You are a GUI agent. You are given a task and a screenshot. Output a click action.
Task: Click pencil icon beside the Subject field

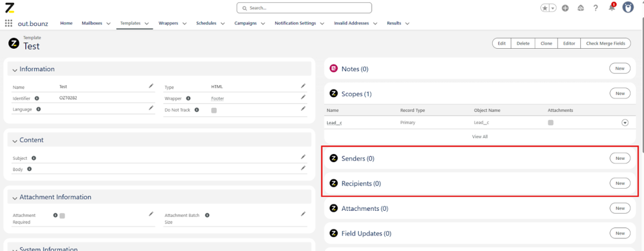tap(303, 157)
